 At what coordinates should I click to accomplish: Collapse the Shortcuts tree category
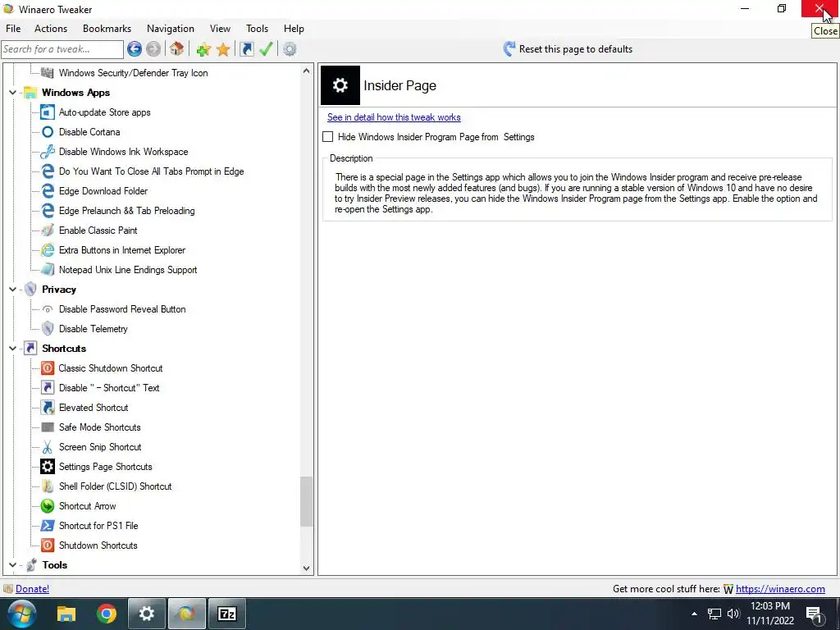pos(13,348)
